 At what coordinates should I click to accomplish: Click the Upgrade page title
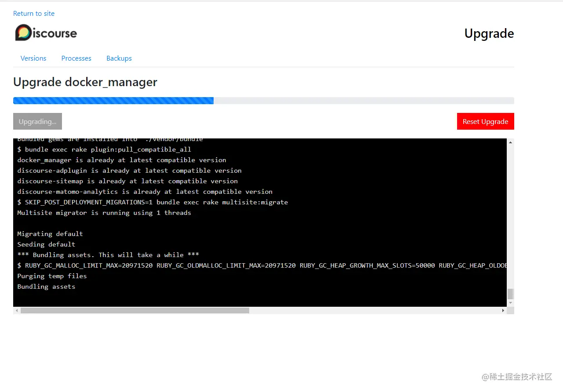[x=489, y=33]
